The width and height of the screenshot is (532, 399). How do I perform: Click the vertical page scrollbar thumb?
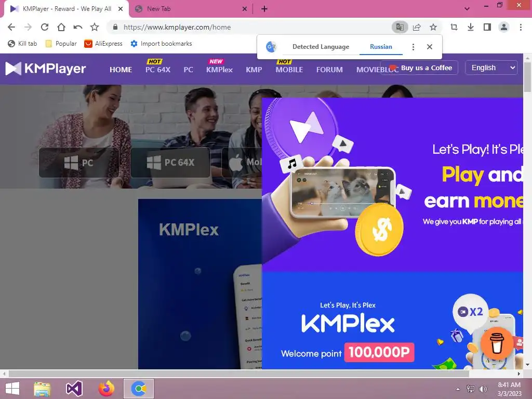coord(527,77)
